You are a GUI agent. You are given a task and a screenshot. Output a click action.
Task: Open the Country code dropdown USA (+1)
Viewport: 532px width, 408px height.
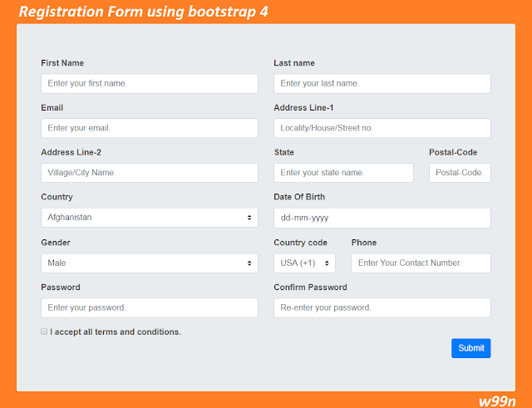pyautogui.click(x=304, y=263)
